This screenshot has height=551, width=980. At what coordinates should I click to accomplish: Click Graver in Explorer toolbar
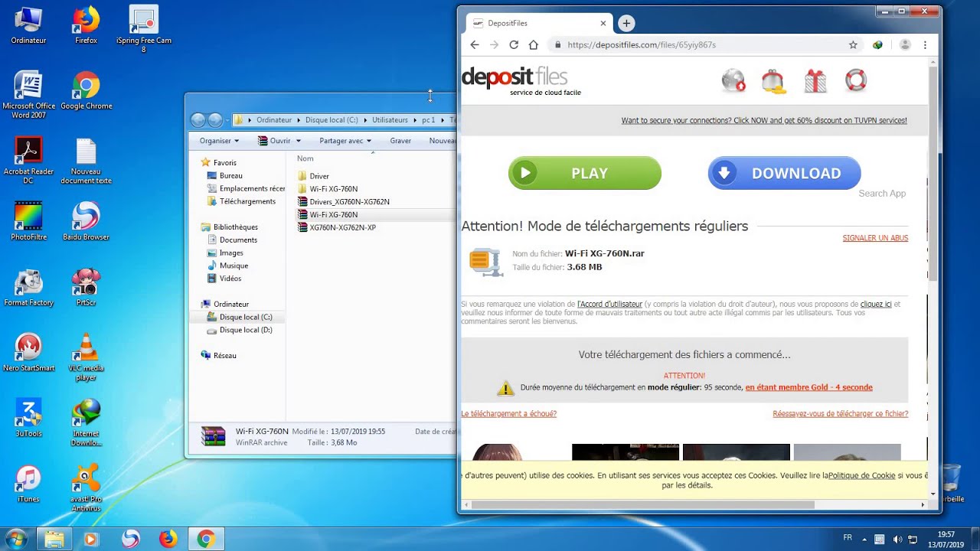(x=400, y=141)
